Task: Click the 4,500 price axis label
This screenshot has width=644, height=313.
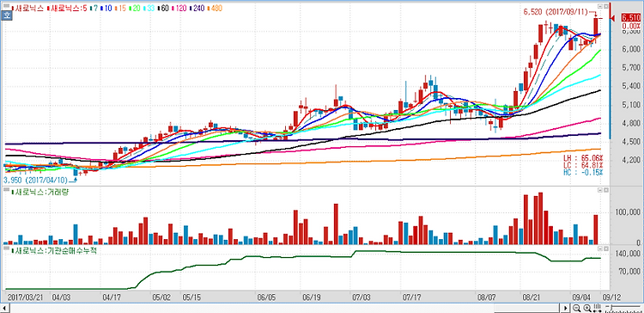Action: (x=630, y=142)
